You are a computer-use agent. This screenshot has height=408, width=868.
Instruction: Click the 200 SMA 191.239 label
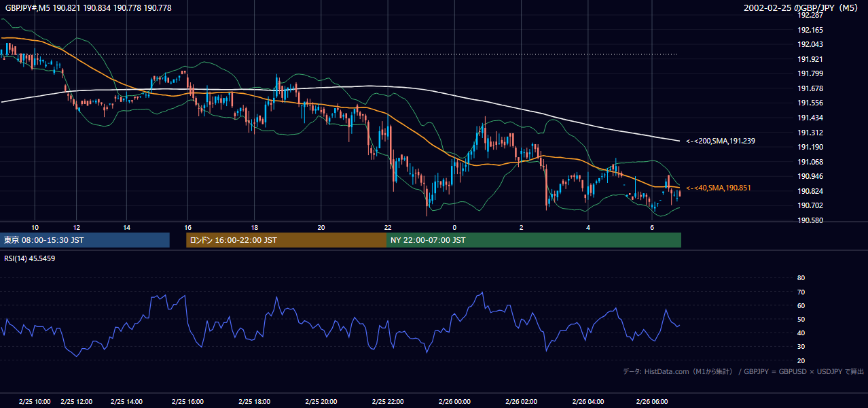click(x=720, y=141)
